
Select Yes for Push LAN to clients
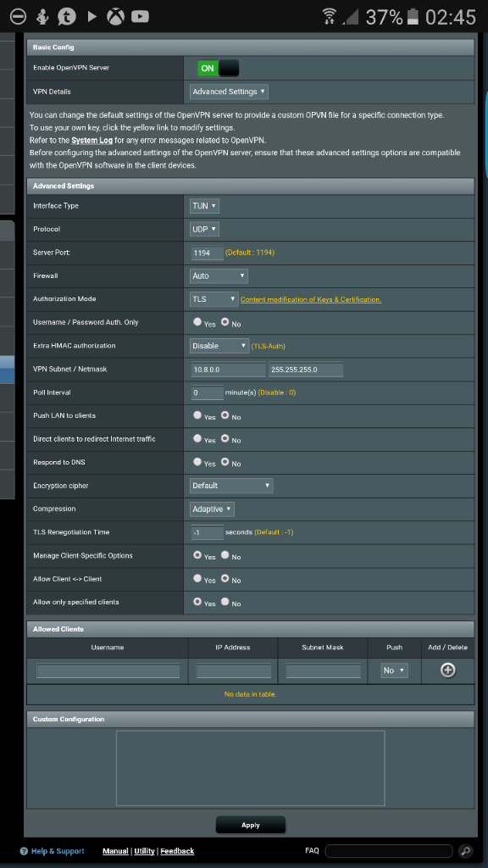point(197,415)
